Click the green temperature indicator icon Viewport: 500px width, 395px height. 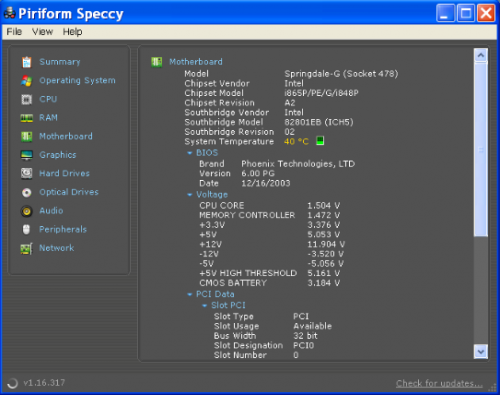(x=320, y=141)
